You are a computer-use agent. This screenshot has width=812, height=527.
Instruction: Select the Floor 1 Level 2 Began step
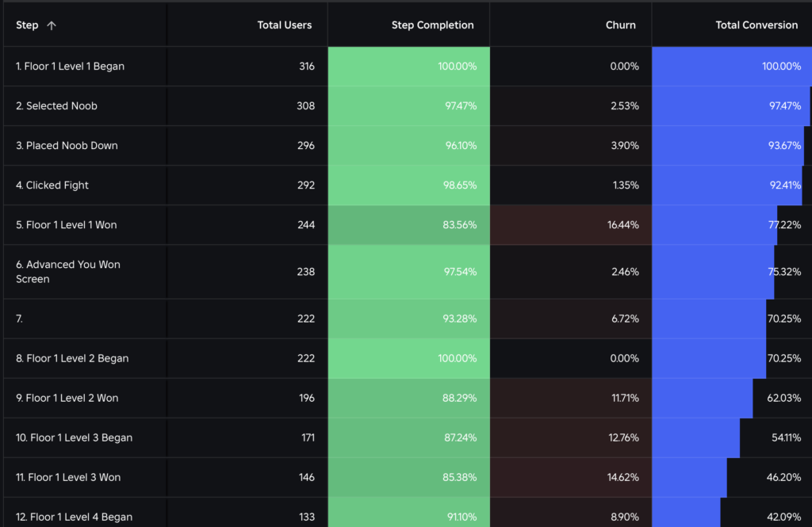[x=72, y=358]
